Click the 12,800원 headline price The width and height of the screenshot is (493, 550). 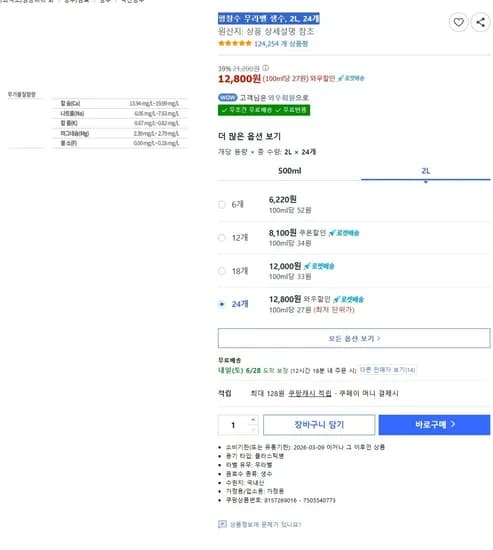coord(239,79)
